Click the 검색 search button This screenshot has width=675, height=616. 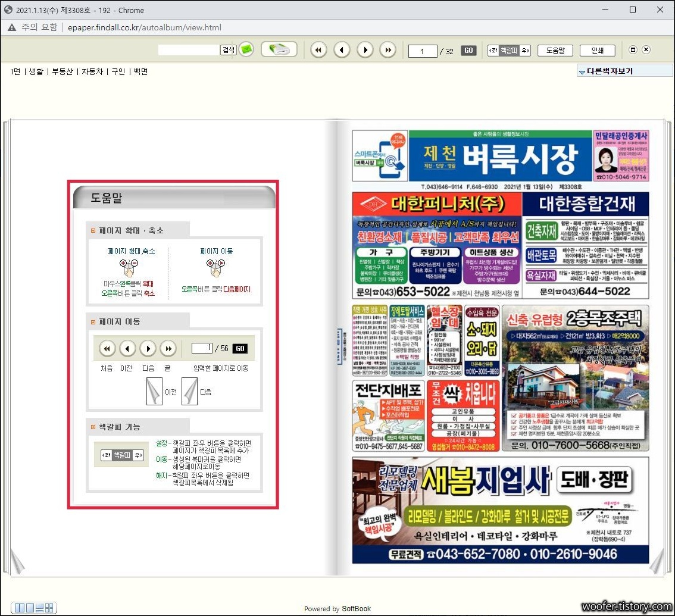coord(229,50)
